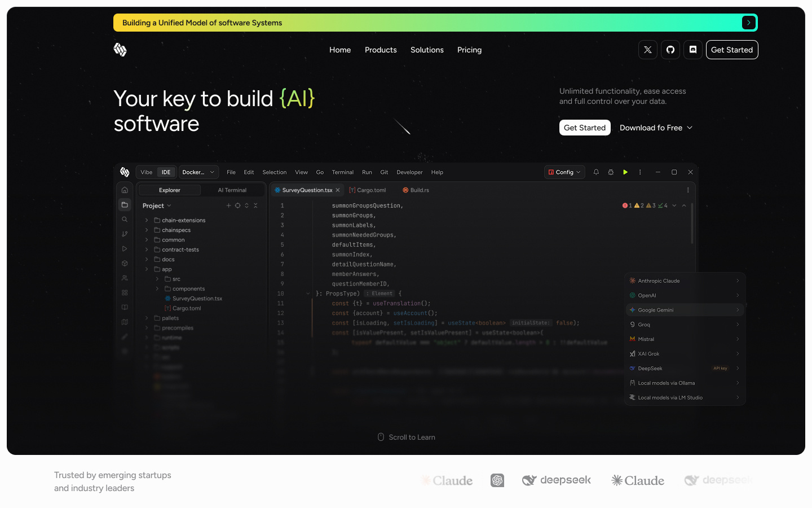Open the source control branch icon
Viewport: 812px width, 508px height.
tap(125, 234)
